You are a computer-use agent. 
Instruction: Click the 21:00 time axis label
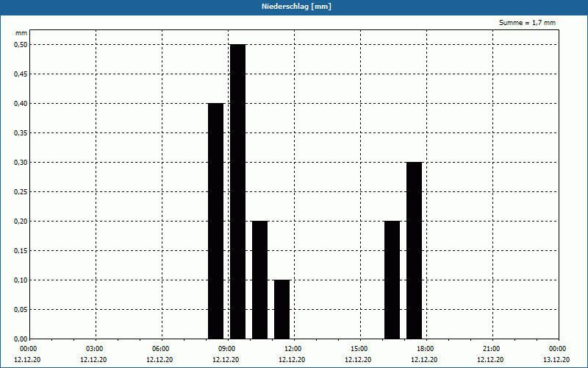click(x=491, y=349)
